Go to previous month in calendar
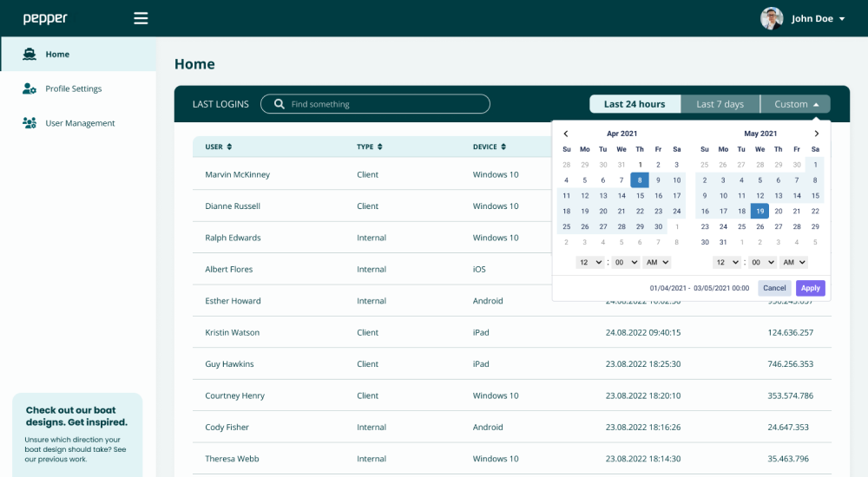Screen dimensions: 868x477 pos(566,134)
